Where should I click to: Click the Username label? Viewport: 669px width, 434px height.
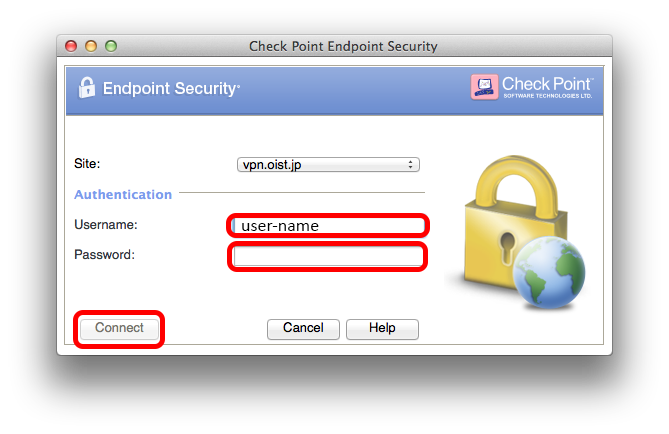click(x=106, y=225)
